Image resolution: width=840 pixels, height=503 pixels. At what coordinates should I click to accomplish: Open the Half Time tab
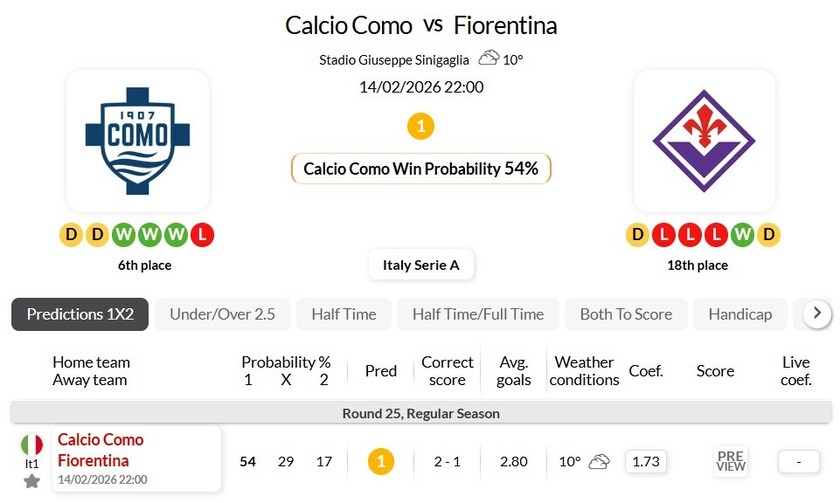[344, 314]
